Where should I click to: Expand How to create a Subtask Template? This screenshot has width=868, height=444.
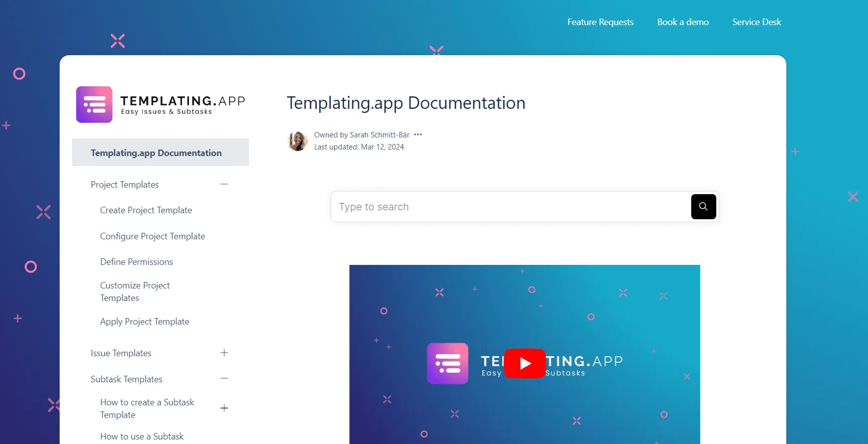pyautogui.click(x=224, y=408)
